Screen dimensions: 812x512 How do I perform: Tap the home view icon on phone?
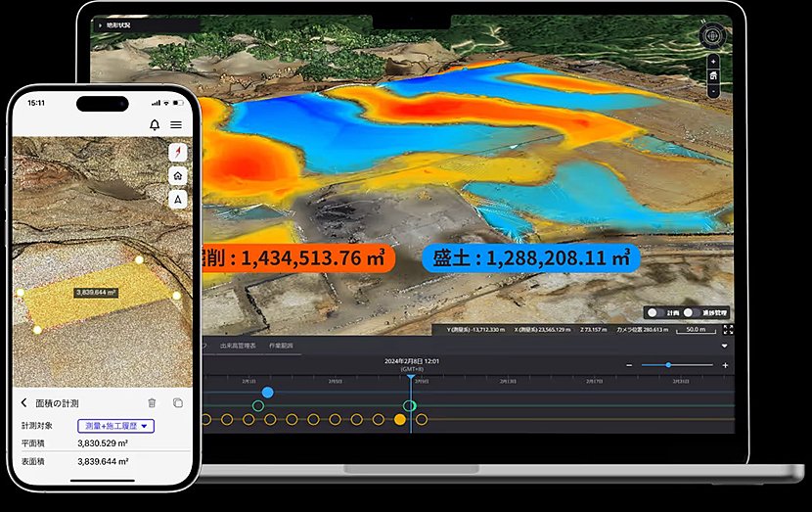[x=178, y=176]
